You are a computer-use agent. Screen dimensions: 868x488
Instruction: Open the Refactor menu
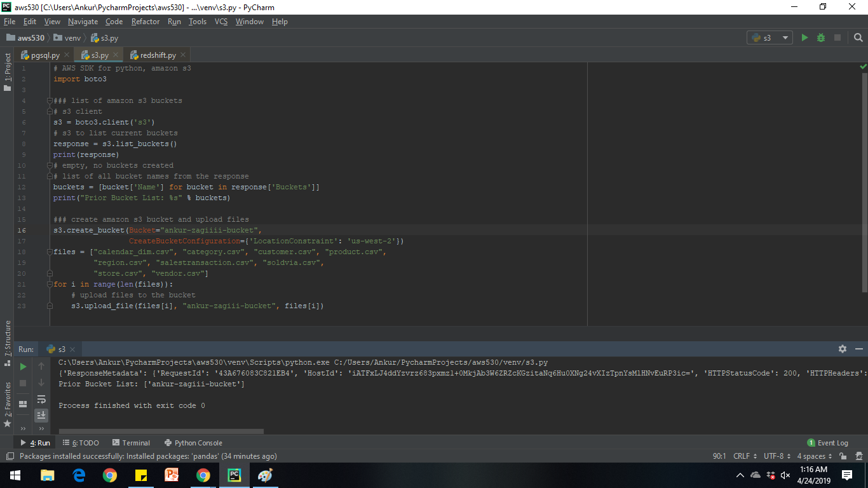click(x=146, y=22)
